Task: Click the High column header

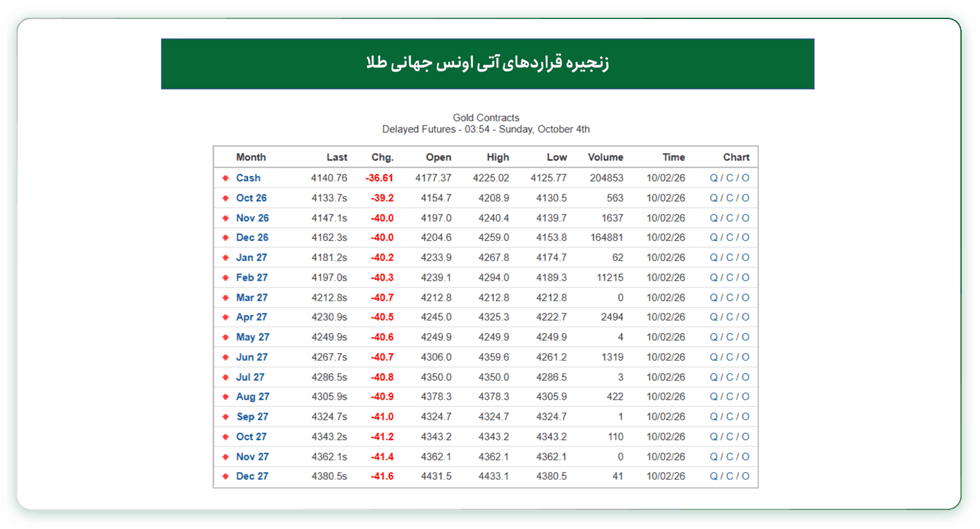Action: click(x=498, y=157)
